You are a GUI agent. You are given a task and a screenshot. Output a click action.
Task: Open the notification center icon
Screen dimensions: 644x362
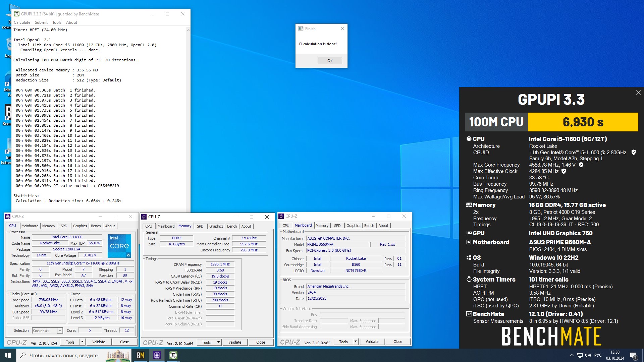(x=633, y=355)
